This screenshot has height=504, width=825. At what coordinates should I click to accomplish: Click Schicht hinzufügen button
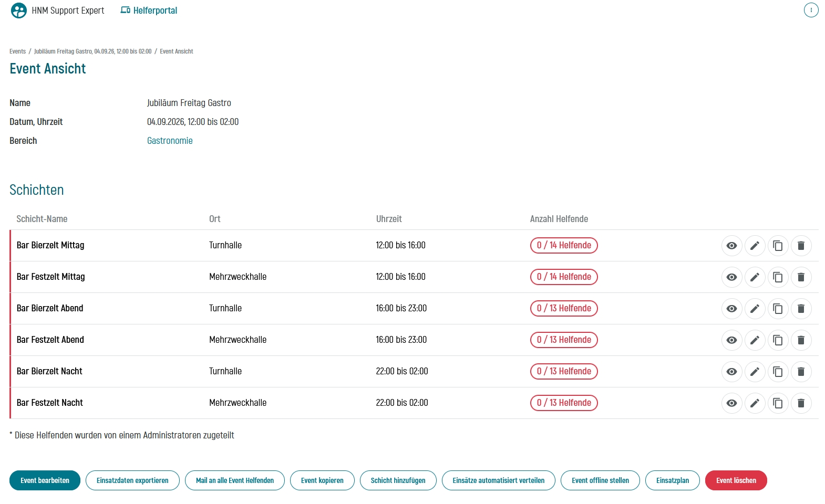[x=398, y=480]
